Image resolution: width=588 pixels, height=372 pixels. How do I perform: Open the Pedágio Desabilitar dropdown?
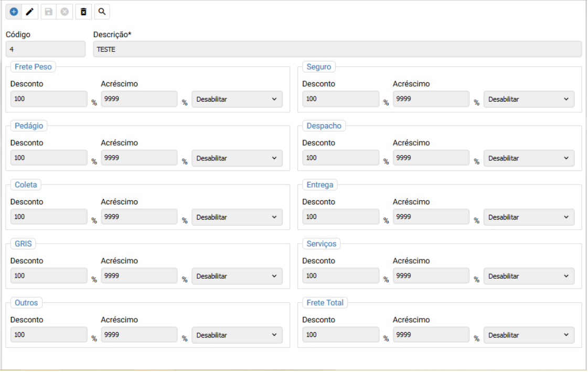tap(237, 158)
